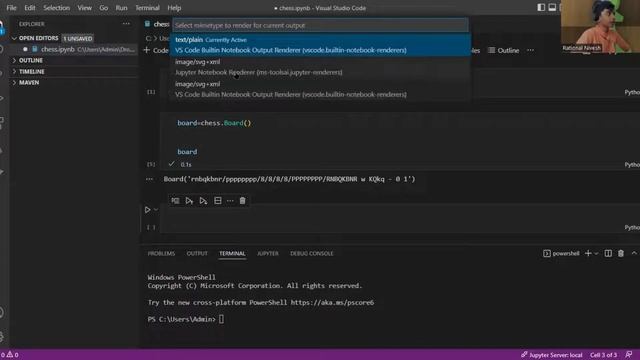
Task: Split the cell using toolbar icon
Action: (x=218, y=200)
